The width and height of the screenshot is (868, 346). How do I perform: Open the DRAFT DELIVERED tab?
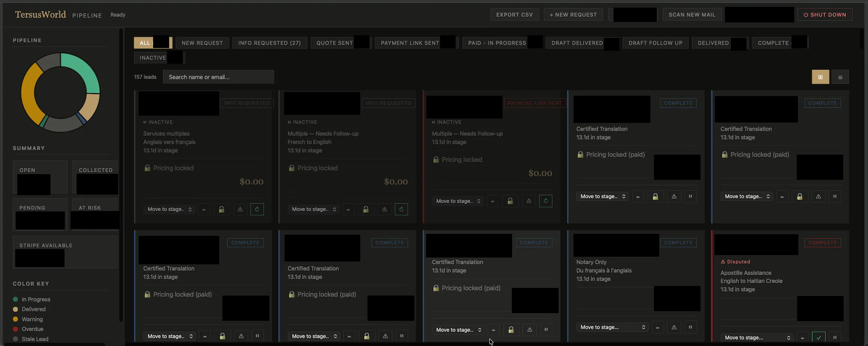(582, 43)
